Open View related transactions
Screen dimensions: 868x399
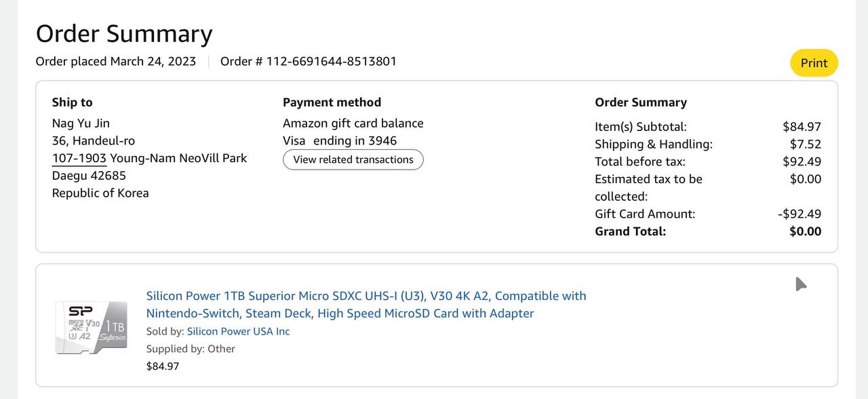[x=353, y=159]
